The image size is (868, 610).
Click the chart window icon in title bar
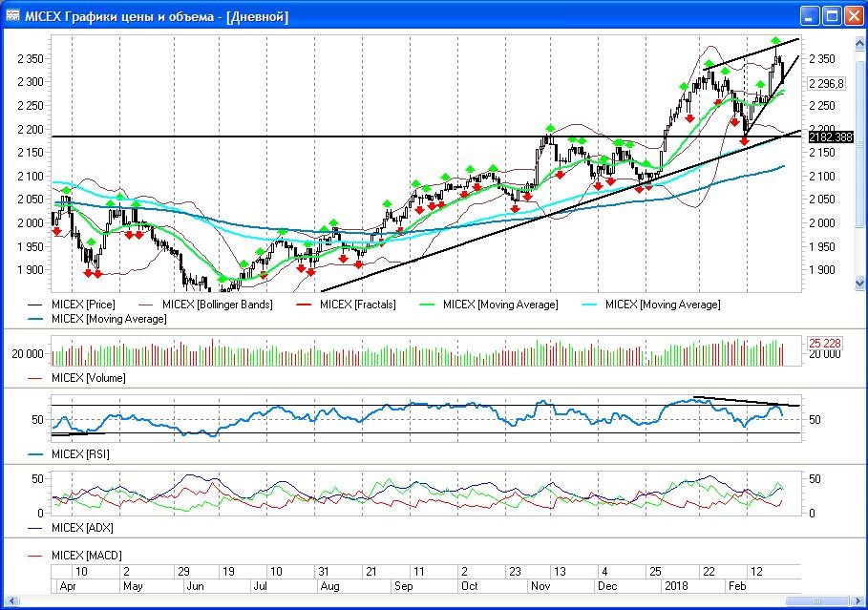[x=13, y=16]
